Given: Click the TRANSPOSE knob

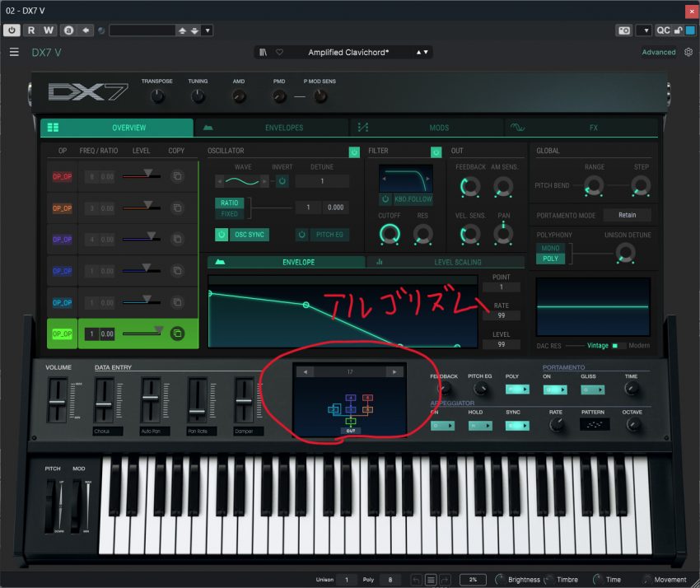Looking at the screenshot, I should [x=157, y=96].
